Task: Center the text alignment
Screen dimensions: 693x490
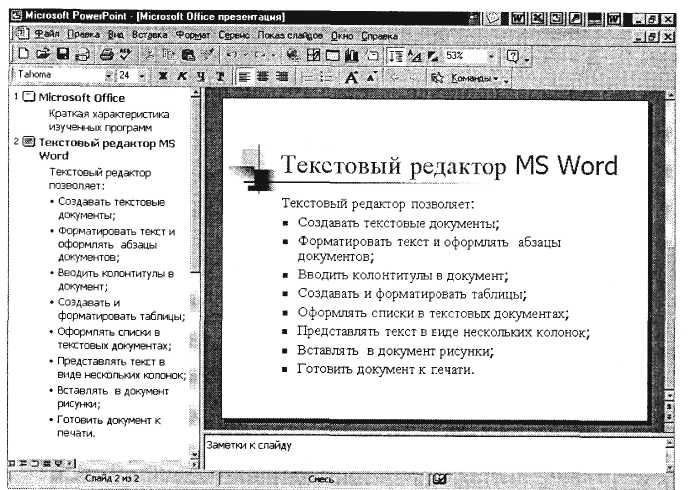Action: (x=263, y=77)
